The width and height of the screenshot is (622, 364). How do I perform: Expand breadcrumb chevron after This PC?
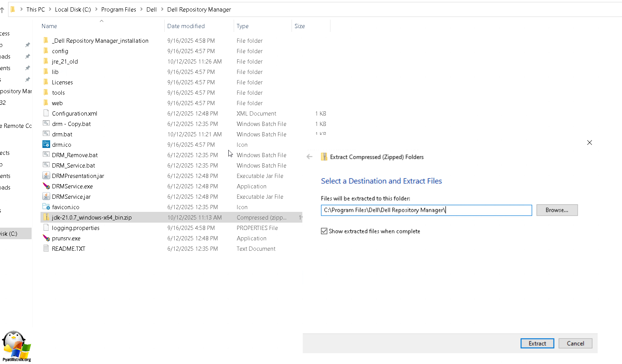tap(50, 9)
